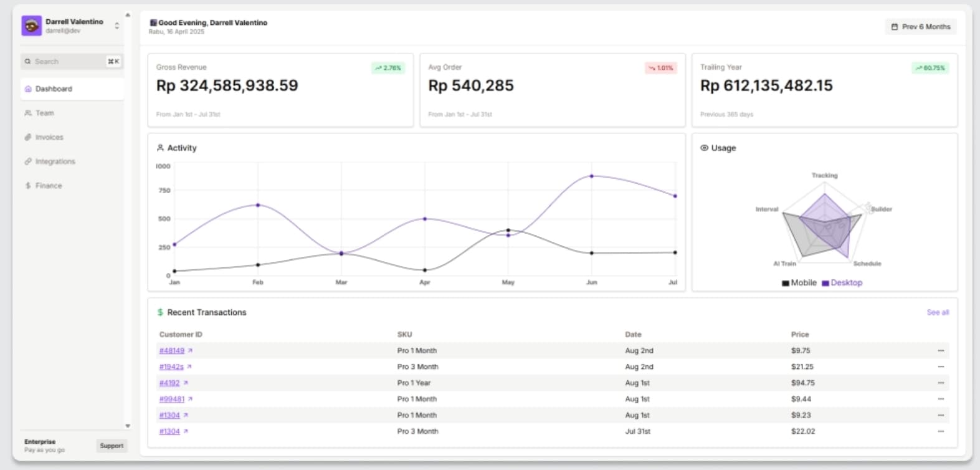Click the Finance dollar sign icon
This screenshot has height=470, width=980.
pos(28,186)
